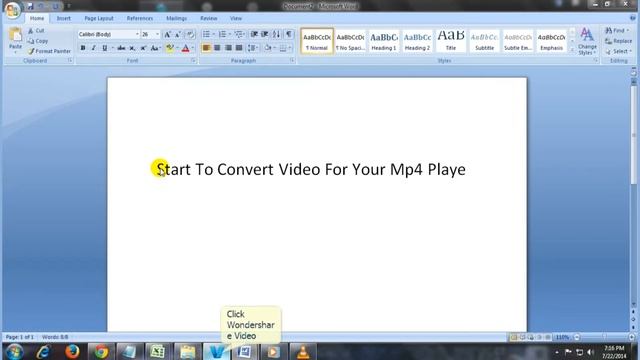Viewport: 640px width, 360px height.
Task: Apply the Heading 1 style
Action: click(384, 41)
